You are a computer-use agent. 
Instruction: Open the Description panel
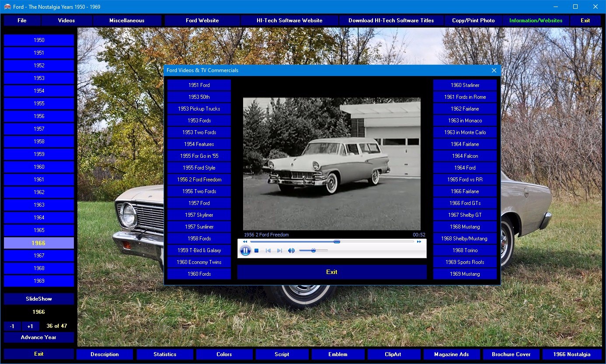pos(104,354)
